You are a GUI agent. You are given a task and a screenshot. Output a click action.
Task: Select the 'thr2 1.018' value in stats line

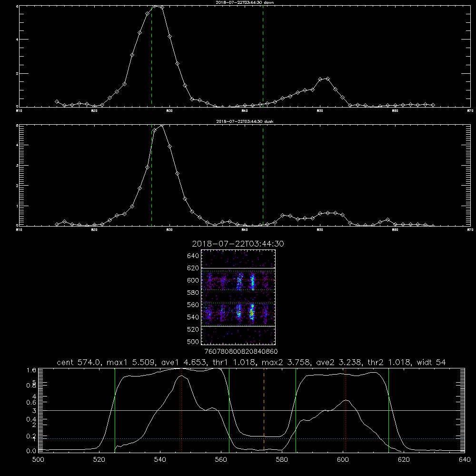(x=390, y=362)
